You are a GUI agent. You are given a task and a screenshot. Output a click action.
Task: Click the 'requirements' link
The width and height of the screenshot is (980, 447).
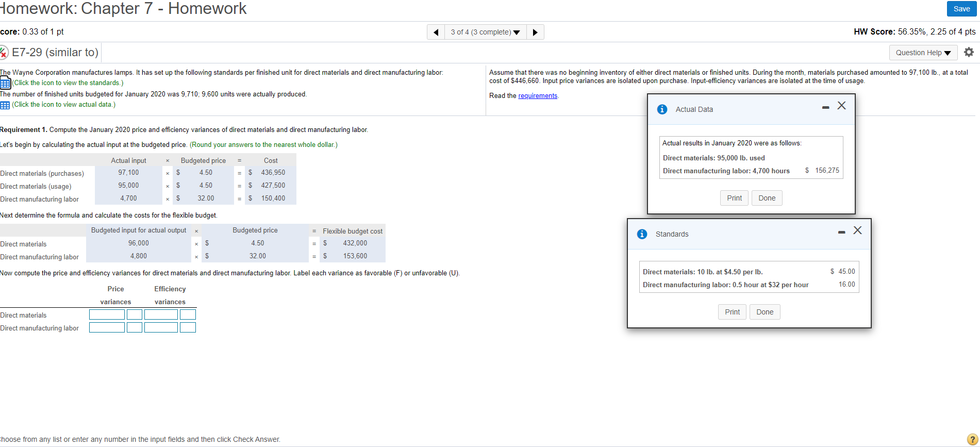pos(538,96)
